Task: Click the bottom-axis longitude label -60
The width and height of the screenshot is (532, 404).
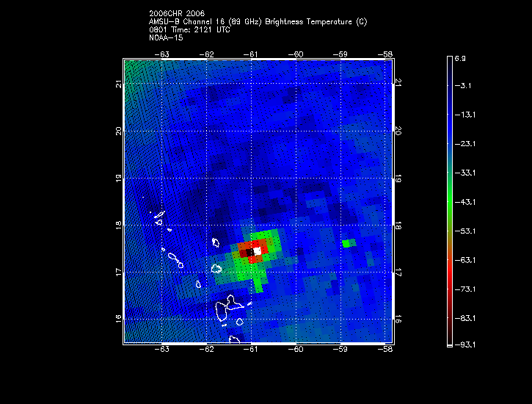Action: tap(296, 350)
